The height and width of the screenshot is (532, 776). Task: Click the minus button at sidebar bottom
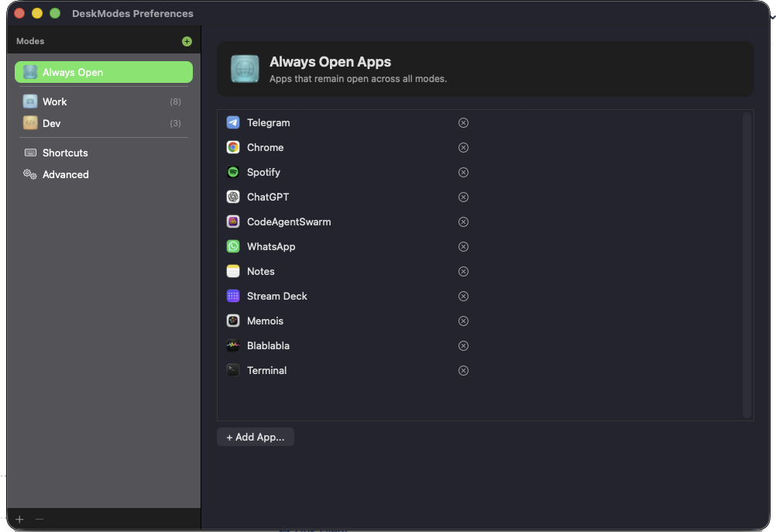(x=39, y=519)
